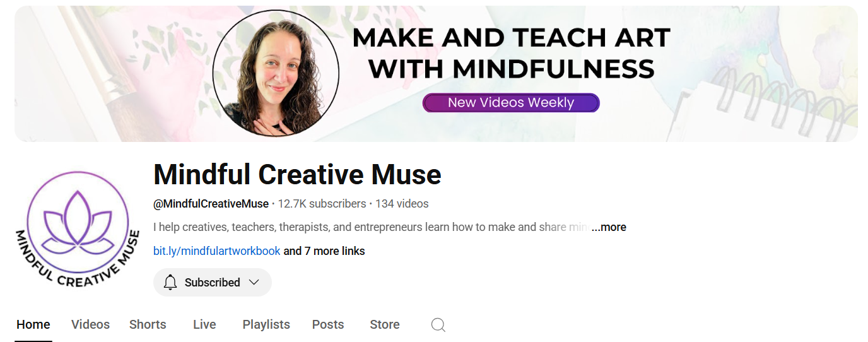The height and width of the screenshot is (342, 868).
Task: Go to the Posts tab
Action: pos(328,324)
